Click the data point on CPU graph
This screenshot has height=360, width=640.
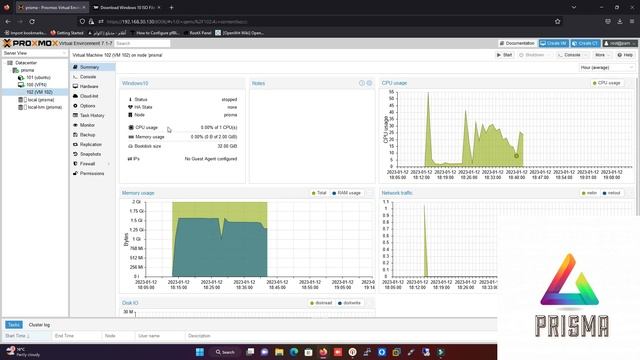[516, 156]
